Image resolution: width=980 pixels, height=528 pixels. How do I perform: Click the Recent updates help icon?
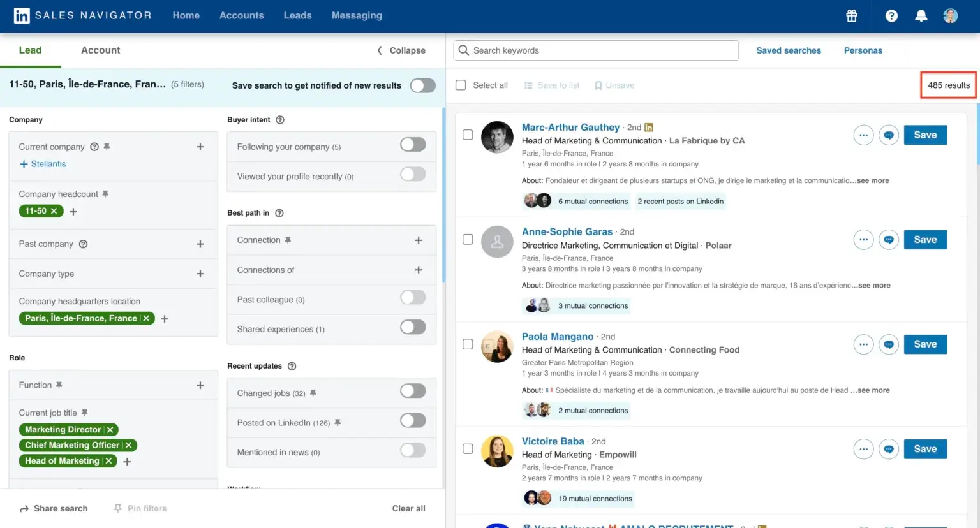tap(292, 366)
